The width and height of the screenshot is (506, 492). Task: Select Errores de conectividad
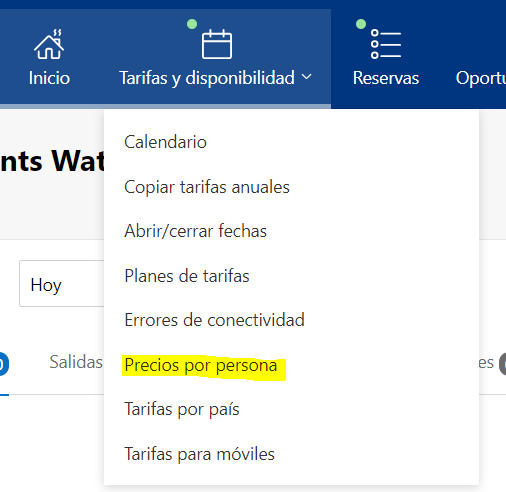coord(214,320)
